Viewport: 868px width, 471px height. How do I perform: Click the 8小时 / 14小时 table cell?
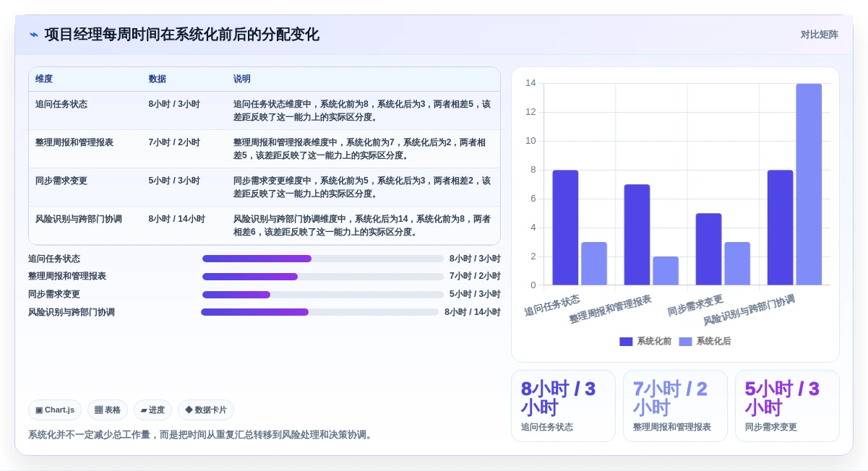point(177,219)
